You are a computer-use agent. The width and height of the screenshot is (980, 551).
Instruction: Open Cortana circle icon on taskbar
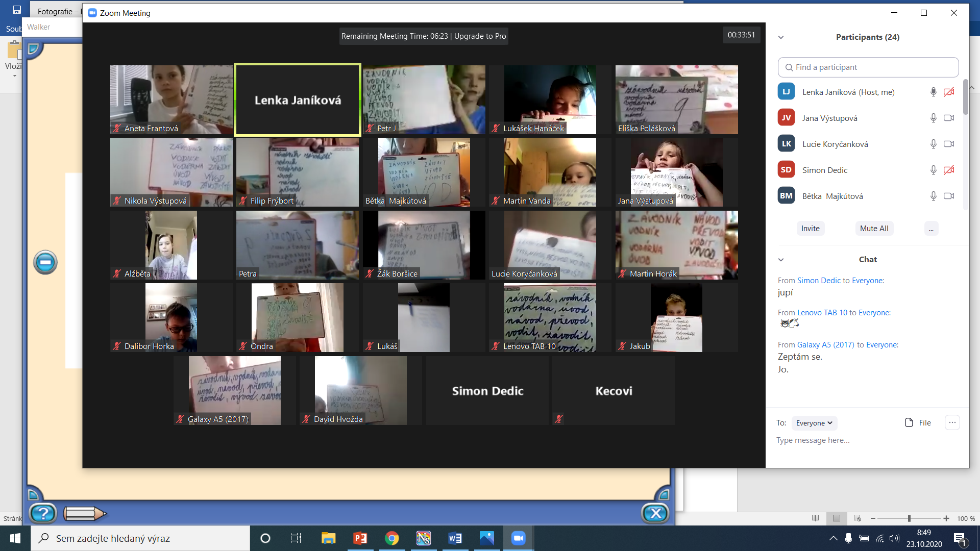(265, 538)
